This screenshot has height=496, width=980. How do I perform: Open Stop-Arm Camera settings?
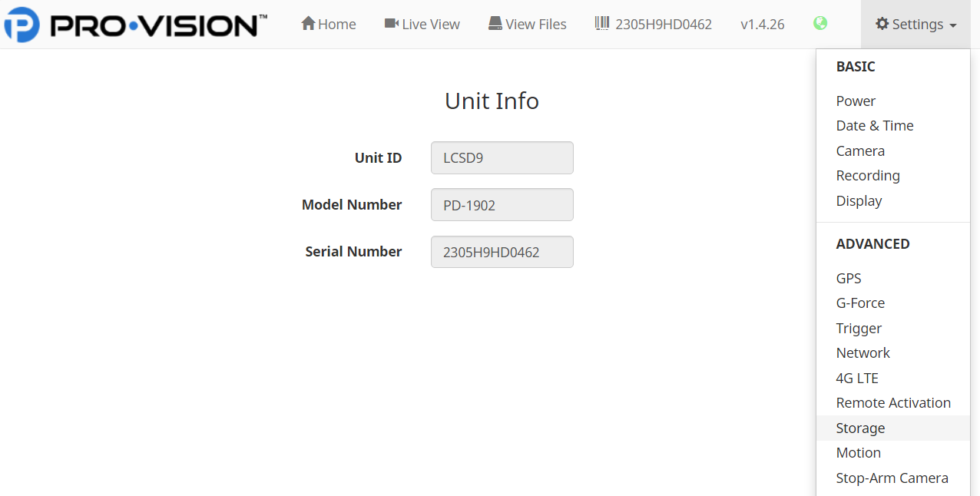893,478
